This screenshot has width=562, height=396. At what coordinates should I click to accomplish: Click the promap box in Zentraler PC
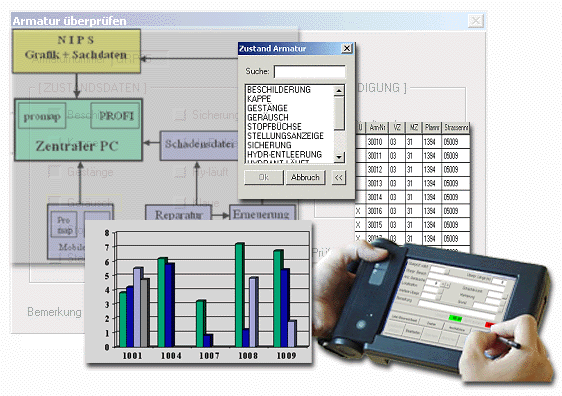pyautogui.click(x=42, y=116)
